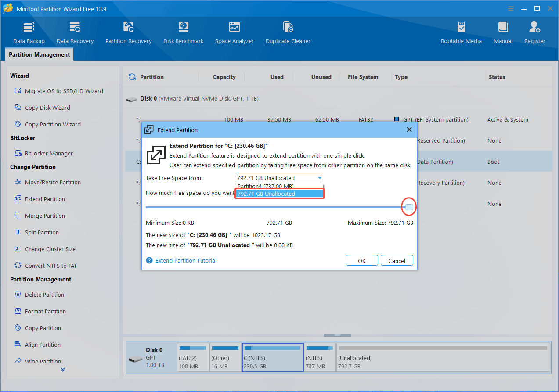Select Disk 0 GPT 1.00 TB in disk map

(x=151, y=358)
